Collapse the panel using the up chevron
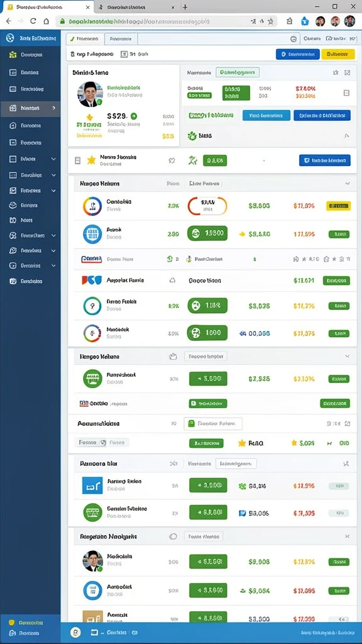Screen dimensions: 362x644 tap(346, 136)
